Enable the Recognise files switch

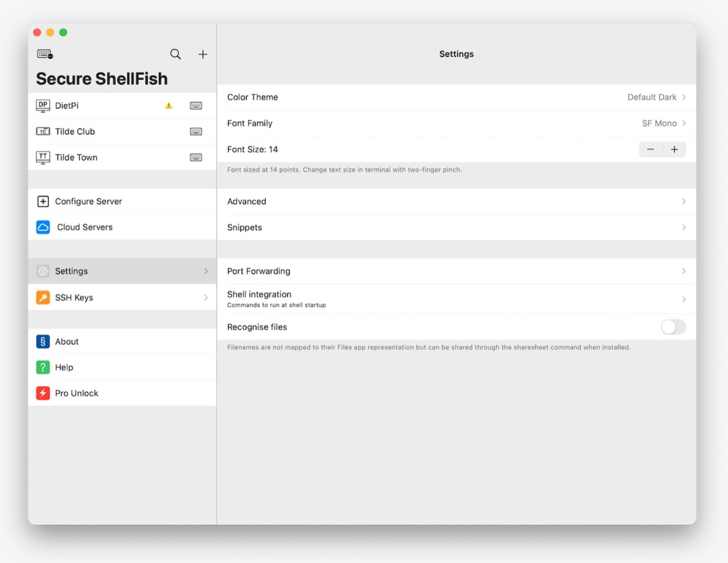coord(673,327)
